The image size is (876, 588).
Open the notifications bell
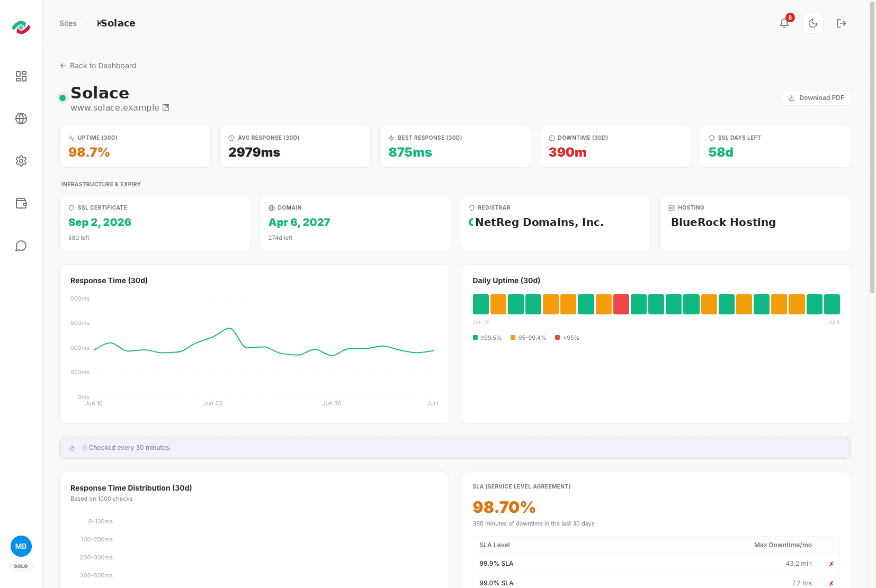784,23
